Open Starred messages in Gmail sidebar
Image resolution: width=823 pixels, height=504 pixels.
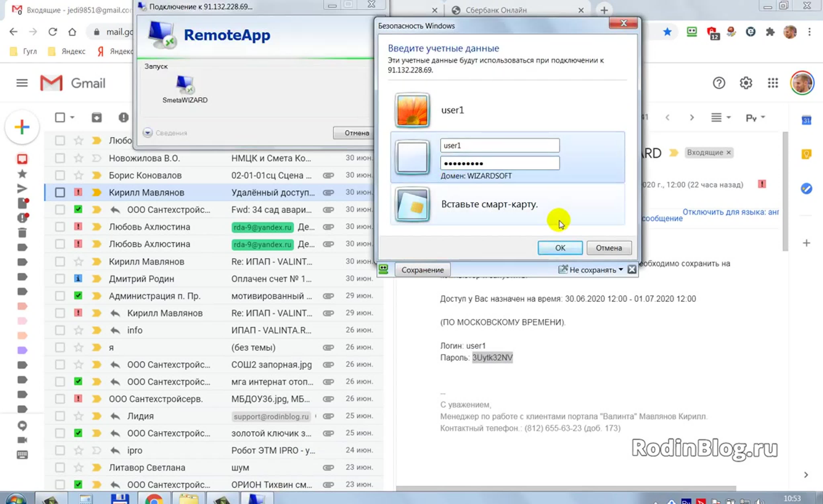pyautogui.click(x=22, y=174)
